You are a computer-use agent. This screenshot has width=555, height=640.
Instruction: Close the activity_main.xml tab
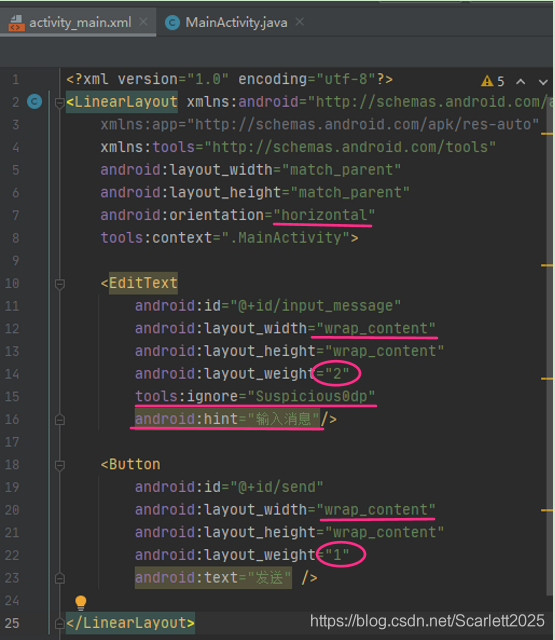point(143,22)
